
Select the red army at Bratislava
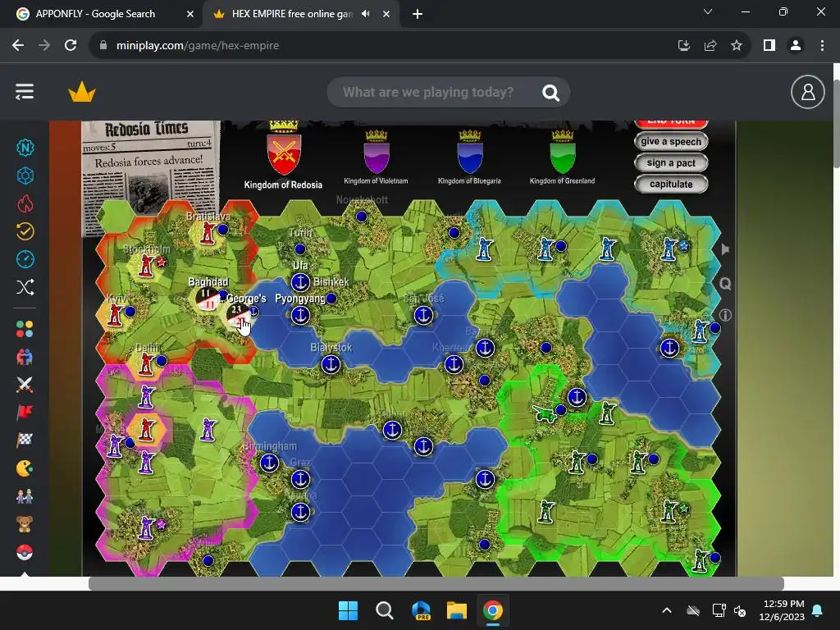pyautogui.click(x=208, y=233)
